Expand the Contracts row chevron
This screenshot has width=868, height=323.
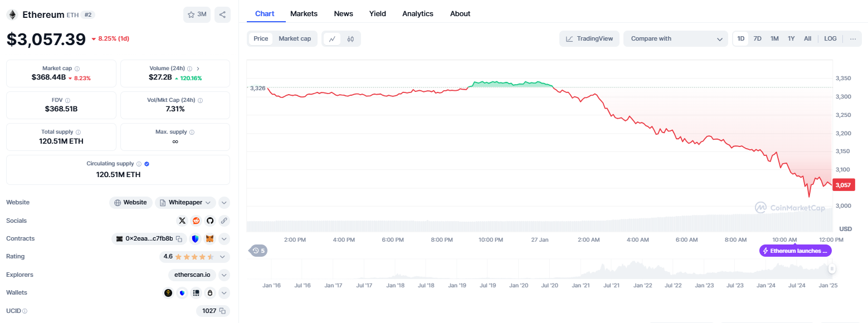coord(224,239)
